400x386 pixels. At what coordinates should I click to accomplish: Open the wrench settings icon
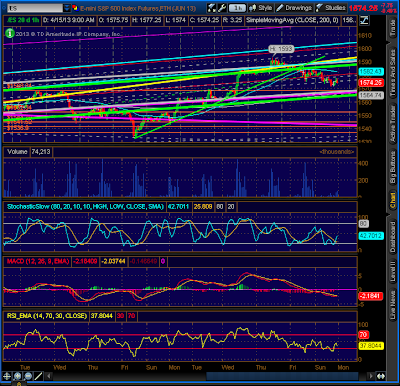(x=222, y=8)
